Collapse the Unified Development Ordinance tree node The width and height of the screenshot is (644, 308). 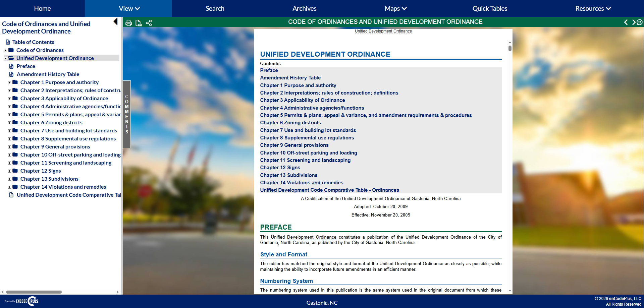point(5,58)
